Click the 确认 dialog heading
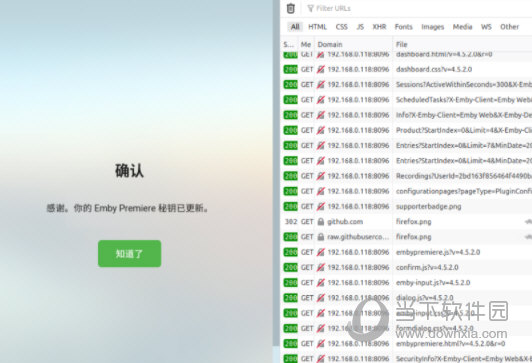Screen dimensions: 532x363 coord(129,171)
